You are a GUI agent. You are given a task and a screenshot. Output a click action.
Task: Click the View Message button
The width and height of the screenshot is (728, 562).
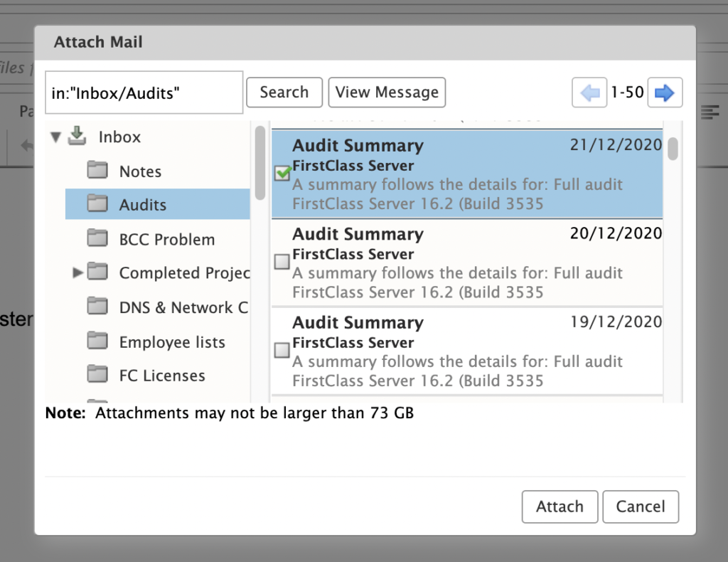(387, 92)
